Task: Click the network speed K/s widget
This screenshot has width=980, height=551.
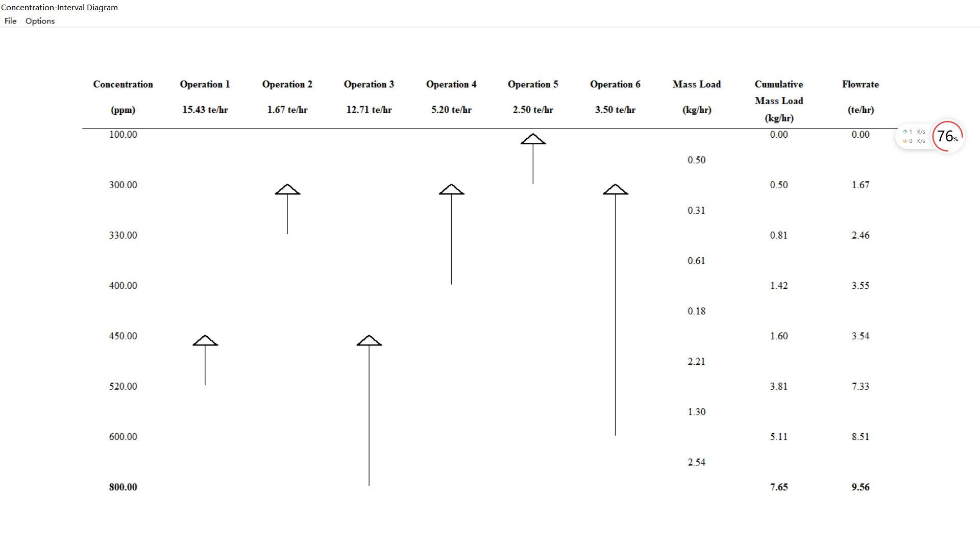Action: (x=914, y=136)
